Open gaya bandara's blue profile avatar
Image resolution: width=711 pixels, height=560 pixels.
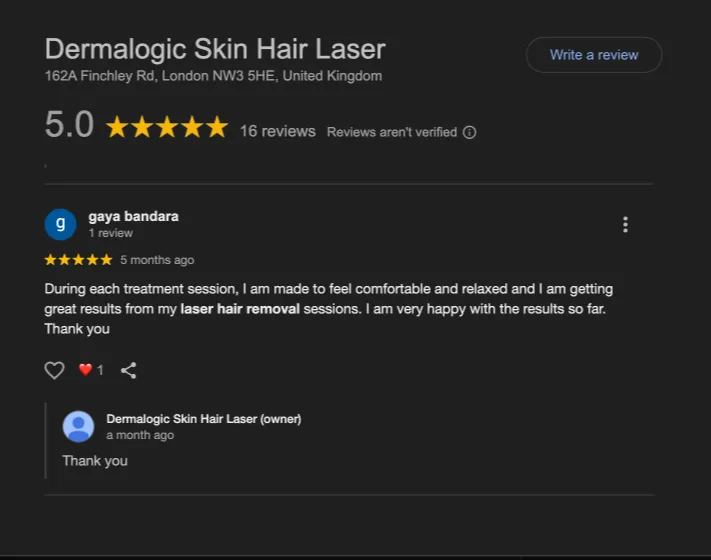tap(60, 224)
